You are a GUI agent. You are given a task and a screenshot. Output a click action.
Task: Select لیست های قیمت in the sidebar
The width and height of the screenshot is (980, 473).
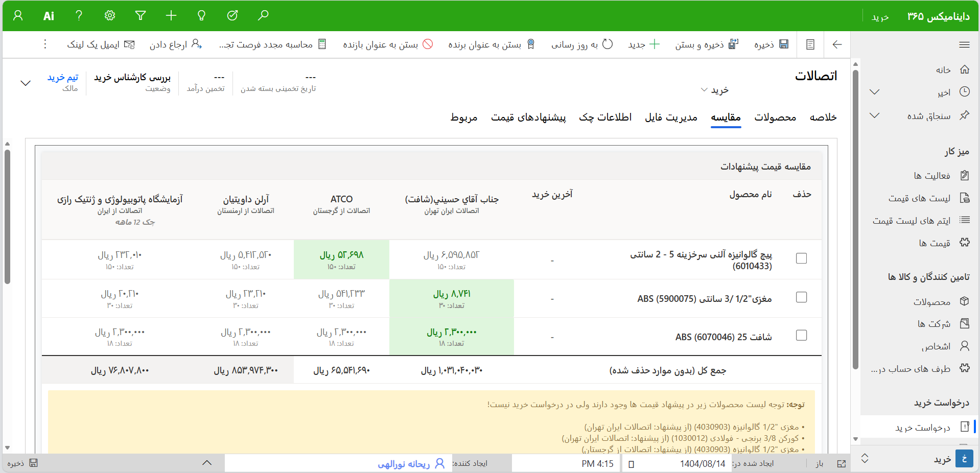[x=930, y=198]
